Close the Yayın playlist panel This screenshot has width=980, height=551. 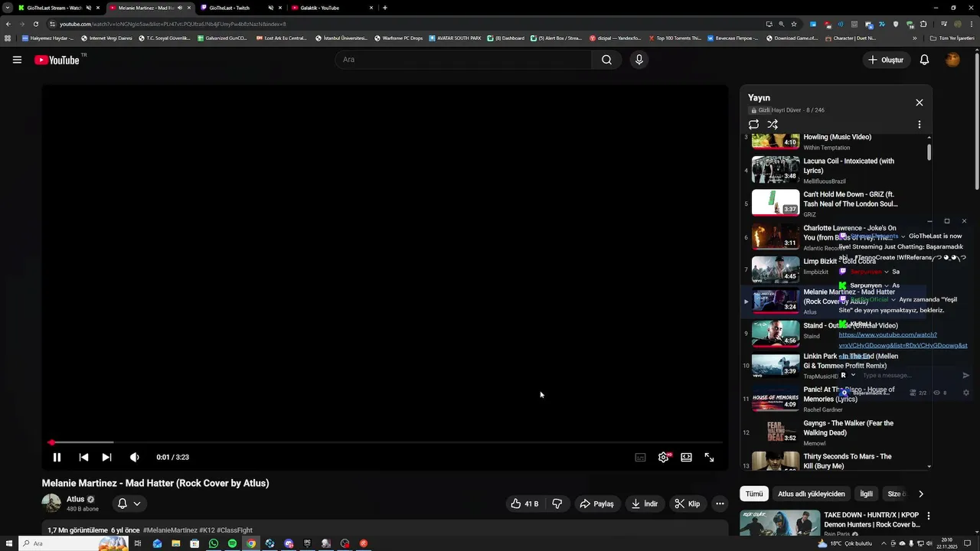920,103
